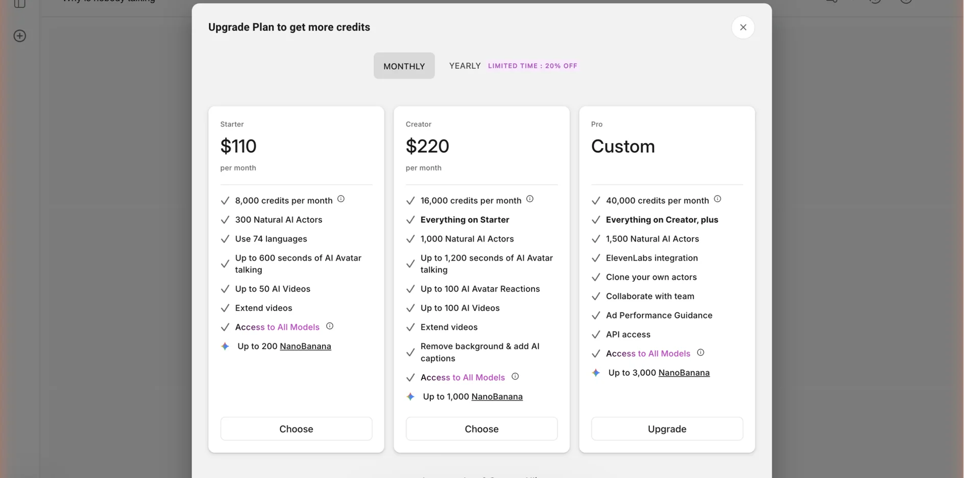Click 'ElevenLabs integration' feature

pos(652,258)
